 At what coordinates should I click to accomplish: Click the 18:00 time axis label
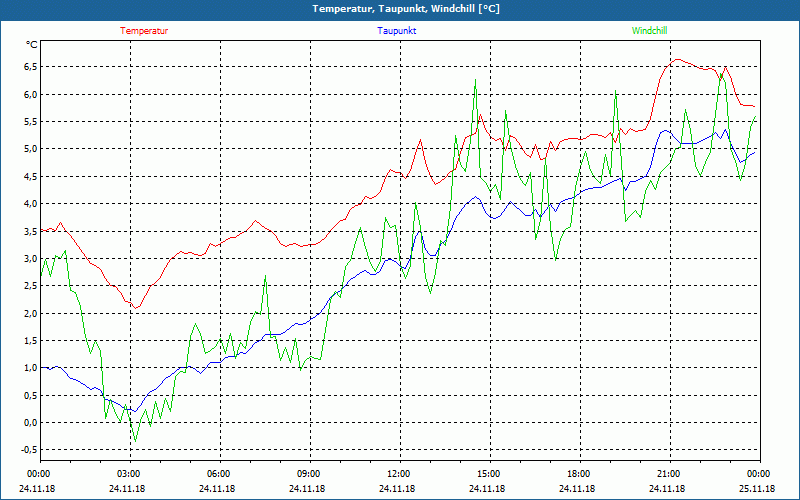[580, 474]
